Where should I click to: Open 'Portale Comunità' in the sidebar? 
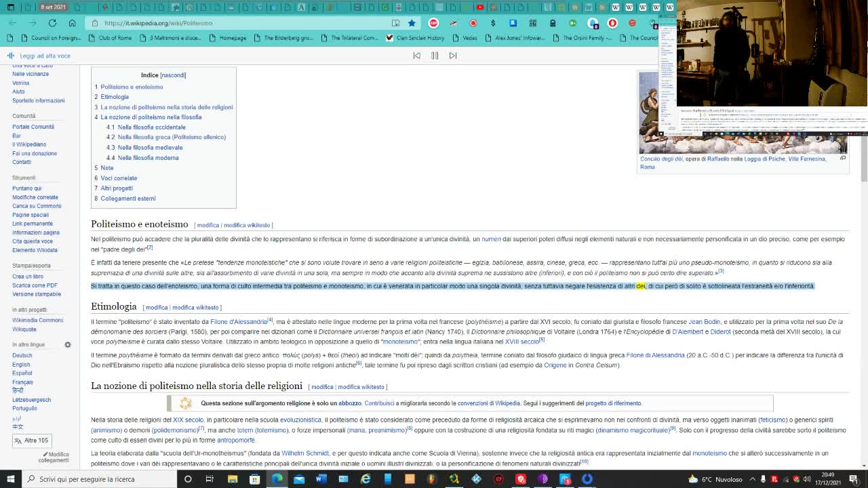[x=33, y=127]
